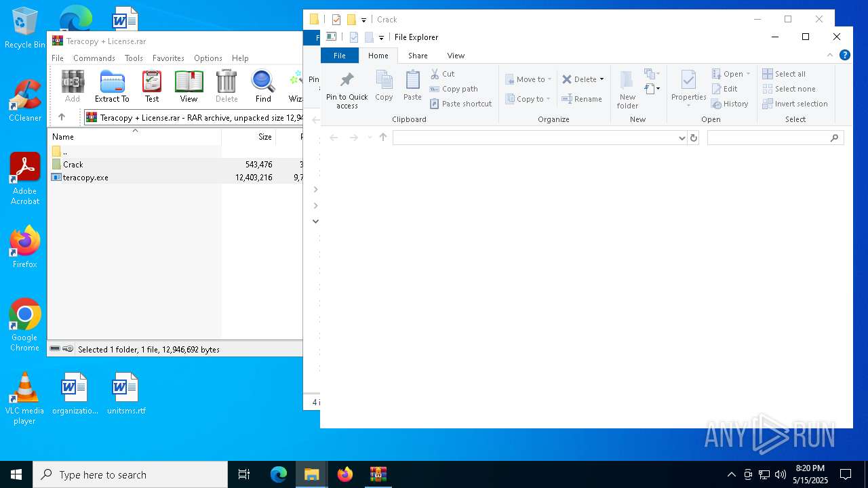
Task: Click the Delete trash icon in WinRAR
Action: point(226,86)
